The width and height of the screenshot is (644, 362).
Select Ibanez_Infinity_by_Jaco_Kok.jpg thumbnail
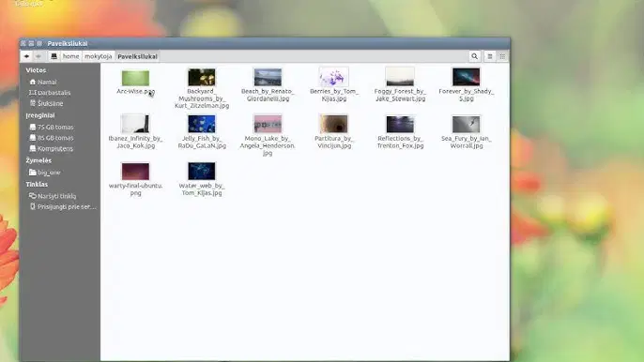point(135,125)
